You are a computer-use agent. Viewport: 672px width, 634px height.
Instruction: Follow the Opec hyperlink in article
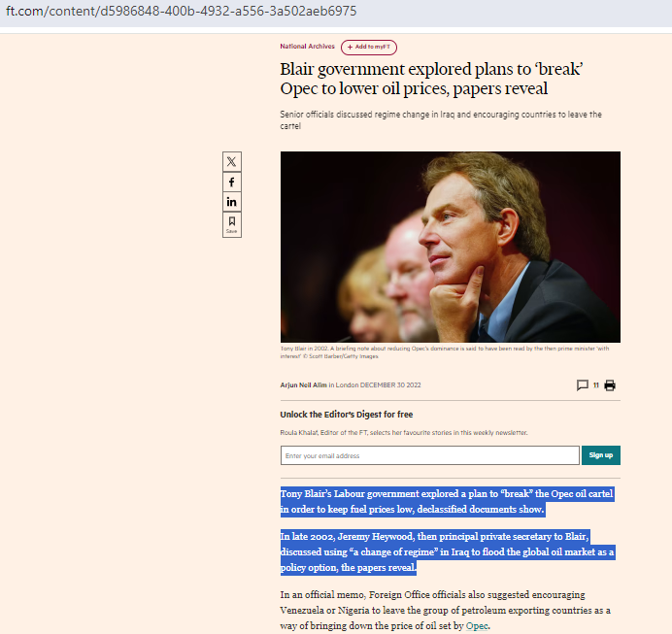coord(477,626)
